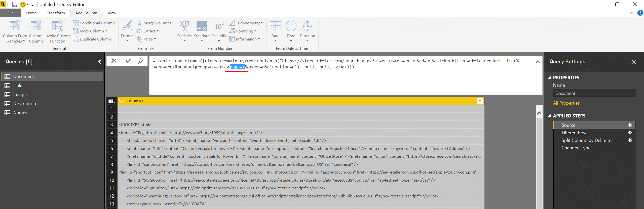
Task: Collapse the formula bar with chevron
Action: pyautogui.click(x=538, y=61)
